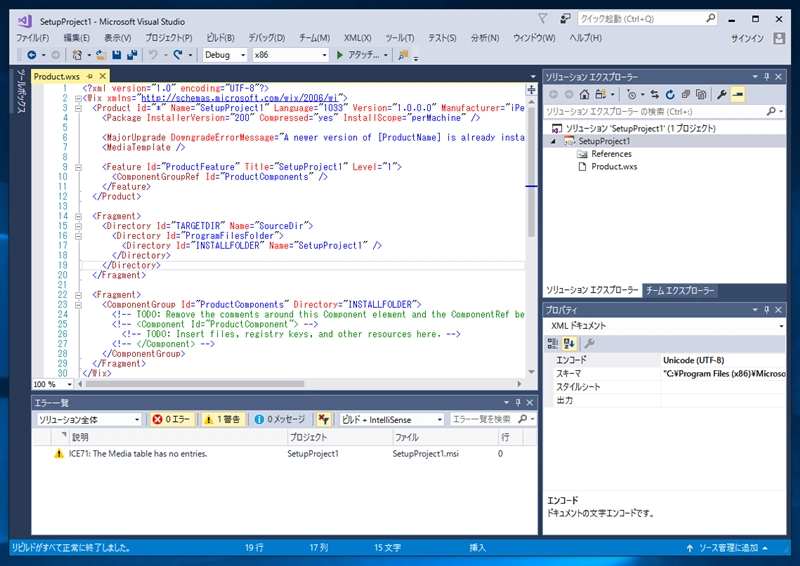The image size is (800, 566).
Task: Open the ファイル(F) menu
Action: coord(32,38)
